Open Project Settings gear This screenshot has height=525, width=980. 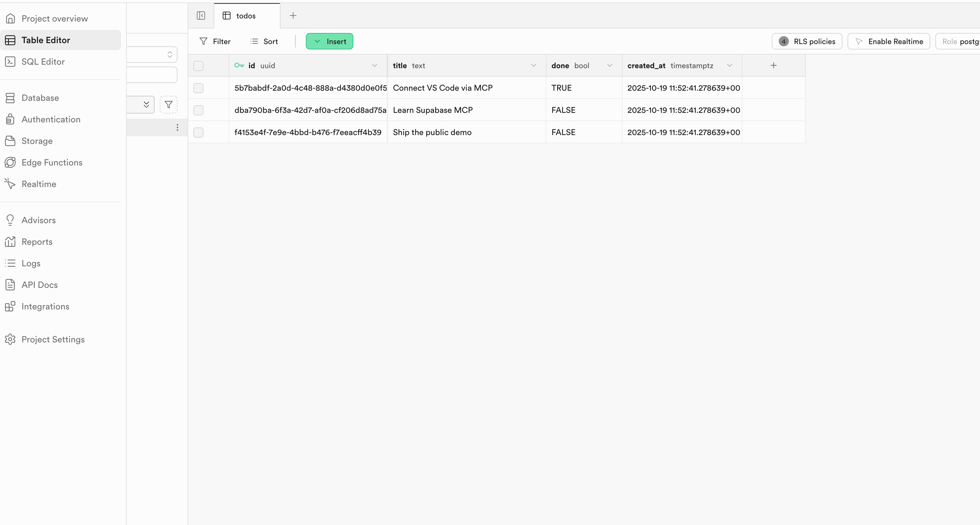pyautogui.click(x=53, y=339)
